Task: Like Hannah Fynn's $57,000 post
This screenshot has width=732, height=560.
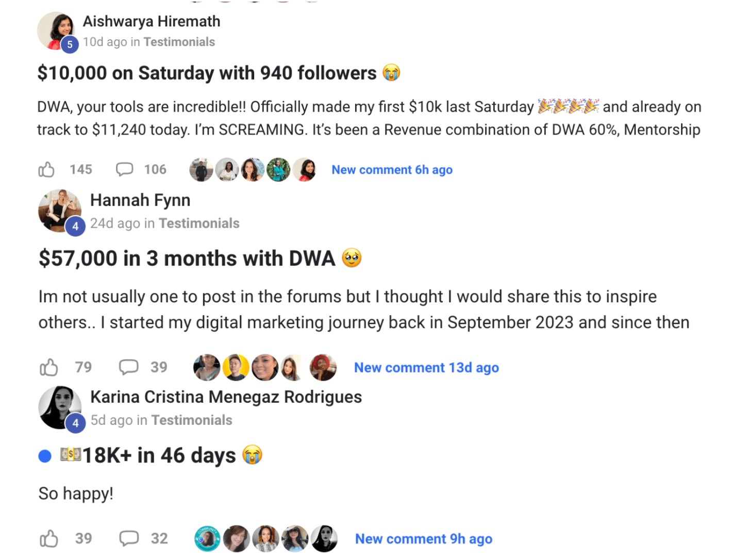Action: tap(49, 368)
